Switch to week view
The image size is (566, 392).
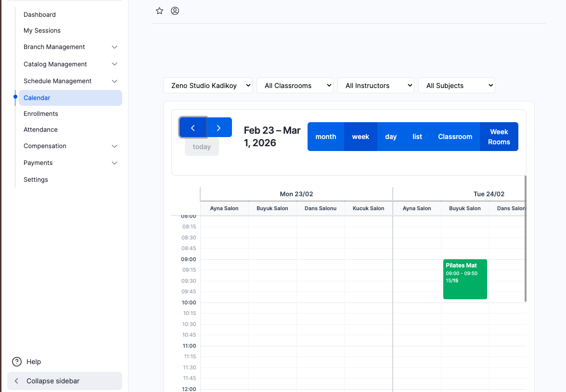pyautogui.click(x=360, y=137)
